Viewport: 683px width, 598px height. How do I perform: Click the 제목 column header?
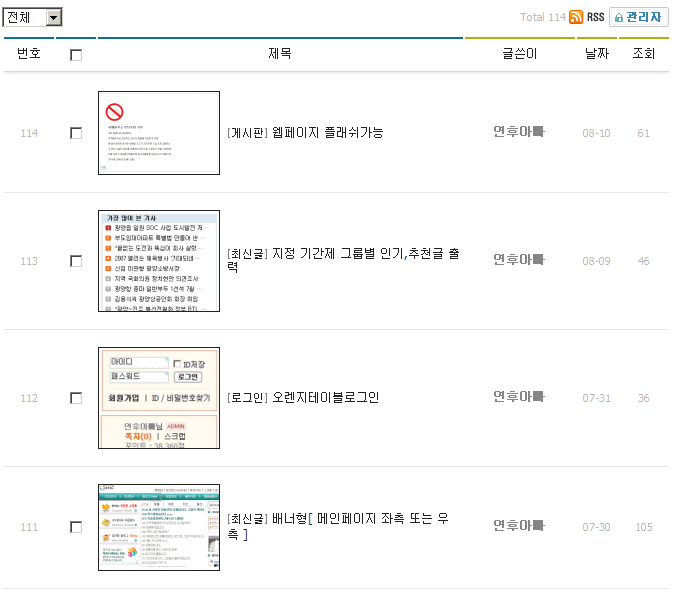point(280,54)
